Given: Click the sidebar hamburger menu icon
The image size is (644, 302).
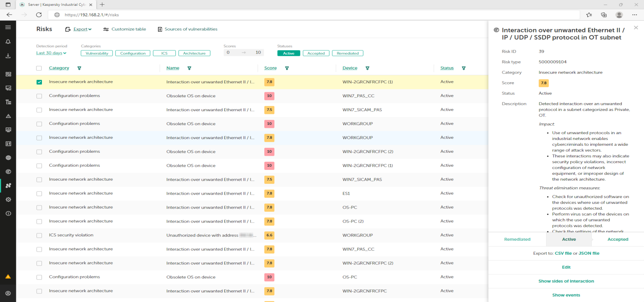Looking at the screenshot, I should (8, 28).
